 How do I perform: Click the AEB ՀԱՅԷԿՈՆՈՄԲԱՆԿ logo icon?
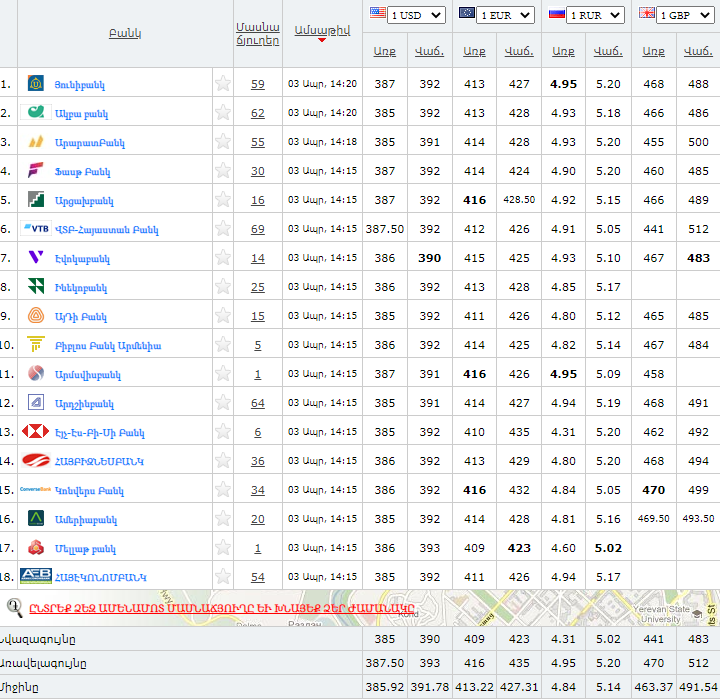tap(36, 576)
